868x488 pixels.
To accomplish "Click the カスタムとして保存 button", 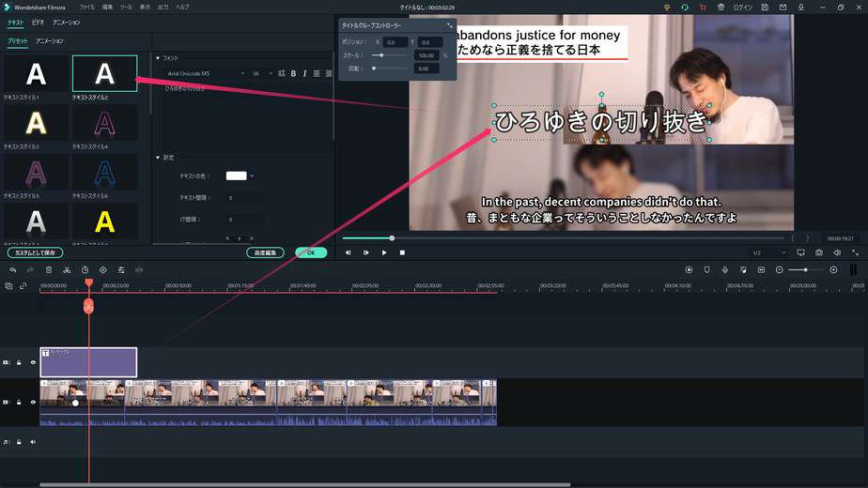I will click(35, 252).
